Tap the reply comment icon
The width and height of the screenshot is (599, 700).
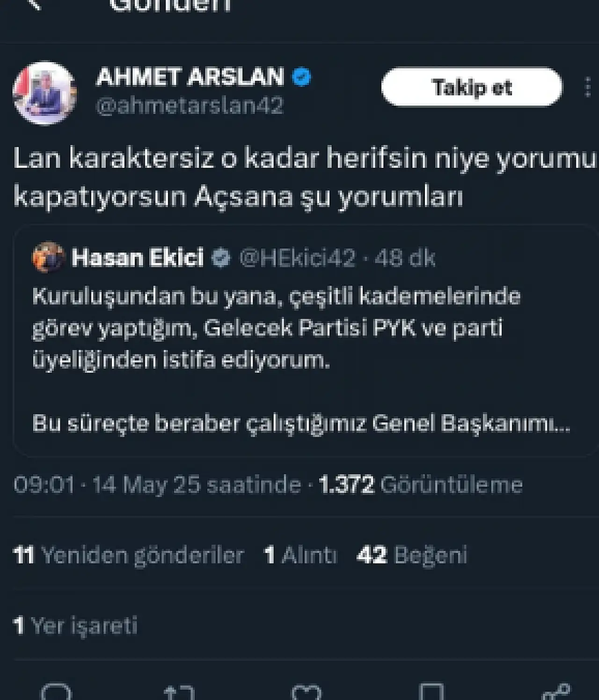(56, 692)
